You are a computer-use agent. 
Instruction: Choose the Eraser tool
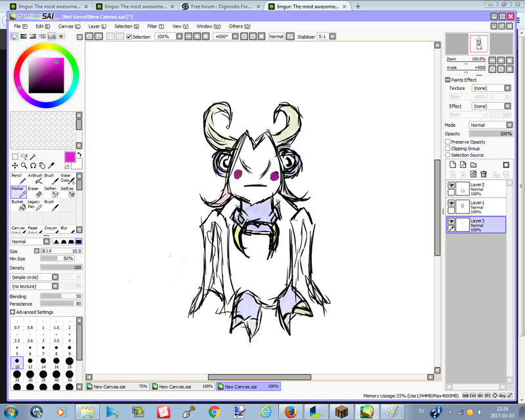[35, 192]
